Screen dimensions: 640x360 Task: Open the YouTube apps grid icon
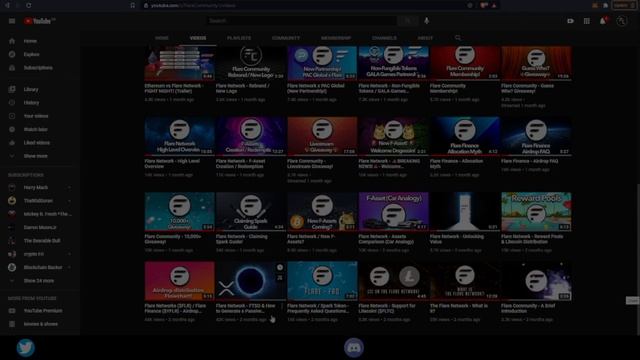(x=587, y=21)
